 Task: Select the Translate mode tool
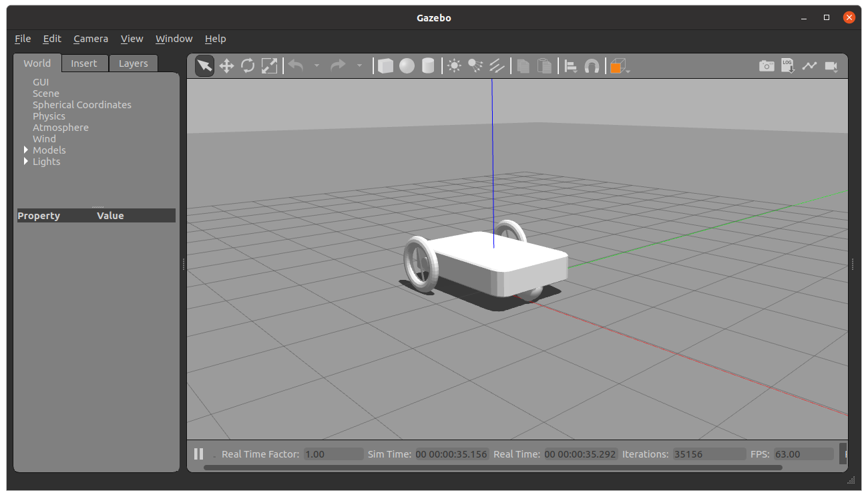(226, 65)
